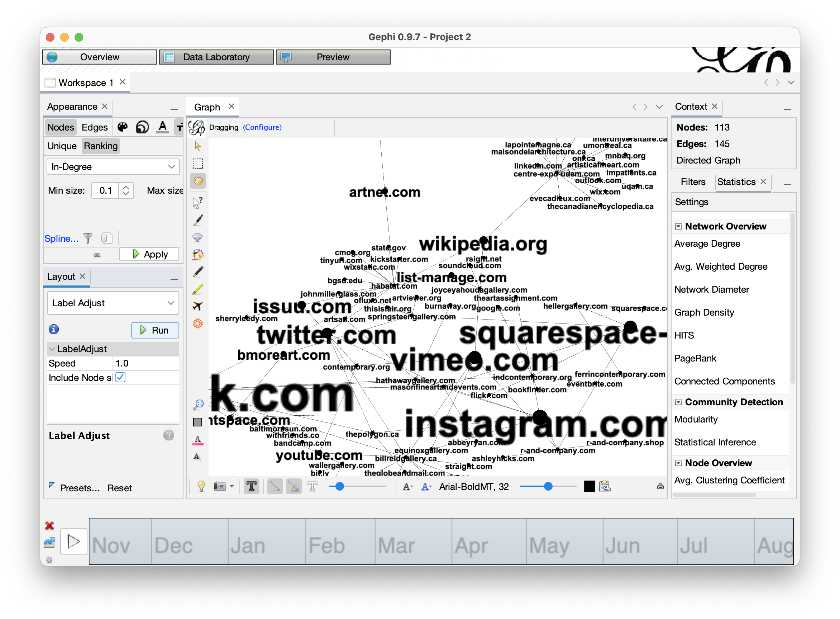The width and height of the screenshot is (840, 619).
Task: Select Unique appearance mode
Action: tap(62, 146)
